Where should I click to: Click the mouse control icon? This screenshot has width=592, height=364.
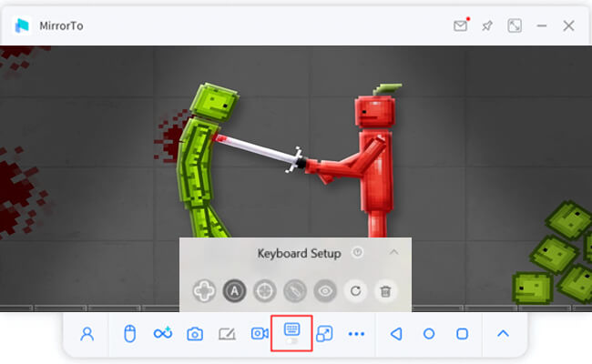pyautogui.click(x=129, y=334)
